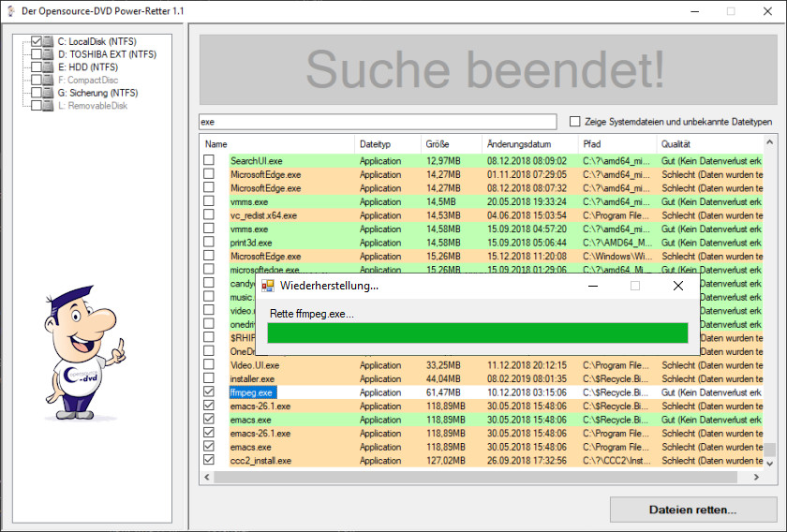787x532 pixels.
Task: Click the Wiederherstellung dialog icon
Action: pyautogui.click(x=268, y=286)
